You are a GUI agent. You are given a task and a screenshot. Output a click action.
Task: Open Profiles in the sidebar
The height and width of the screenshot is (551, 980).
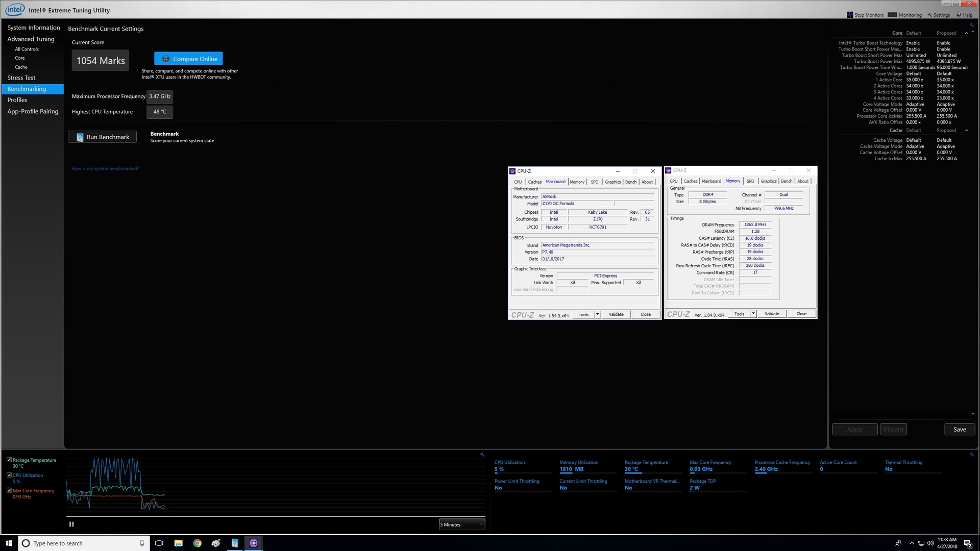[x=17, y=100]
